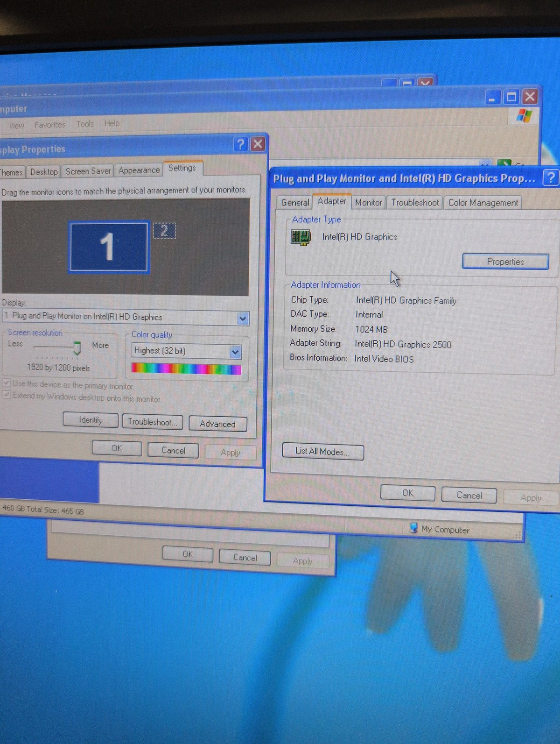
Task: Switch to the Screen Saver tab
Action: (x=88, y=171)
